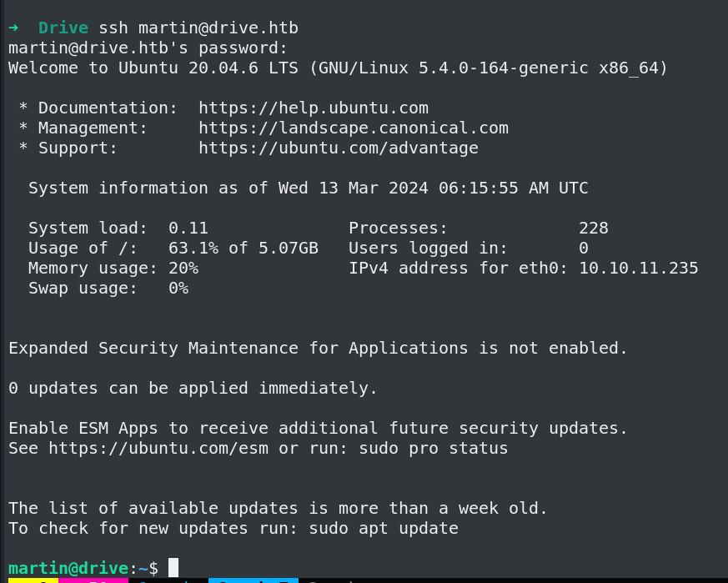Open the help.ubuntu.com documentation link
Image resolution: width=728 pixels, height=583 pixels.
pos(314,108)
